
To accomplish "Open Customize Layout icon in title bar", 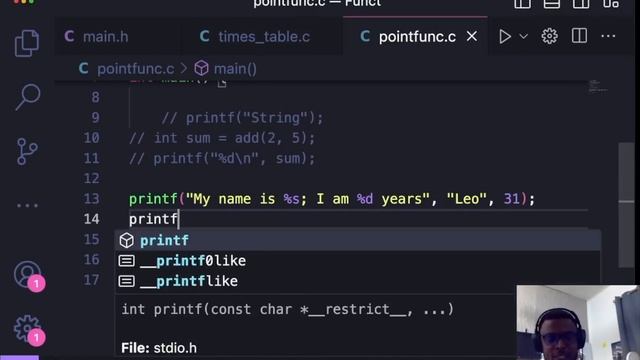I will (x=611, y=3).
